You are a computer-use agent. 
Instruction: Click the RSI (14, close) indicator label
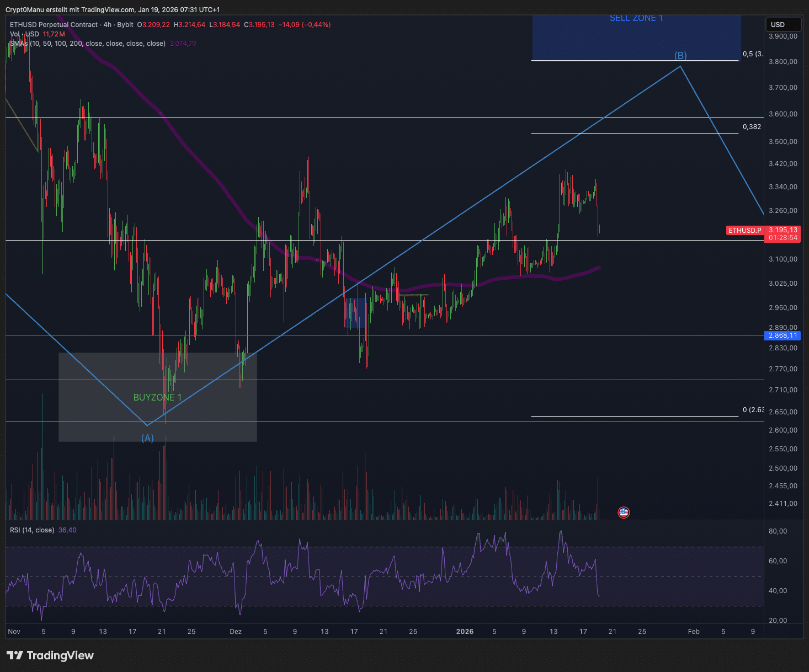32,530
